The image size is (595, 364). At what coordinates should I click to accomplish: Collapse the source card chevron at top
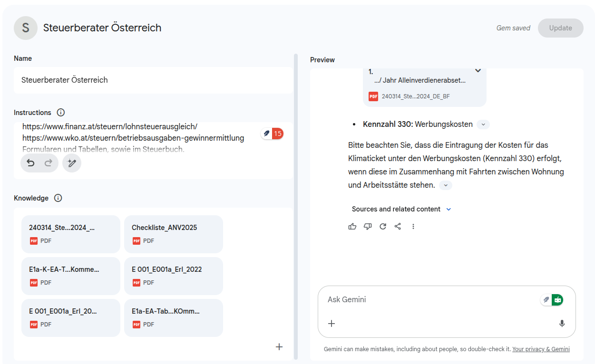[478, 71]
